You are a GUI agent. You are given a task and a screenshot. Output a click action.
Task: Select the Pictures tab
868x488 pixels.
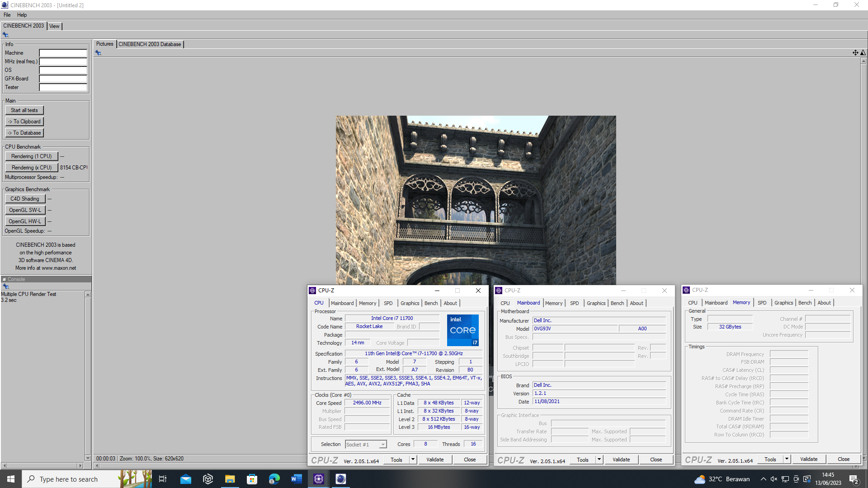104,44
